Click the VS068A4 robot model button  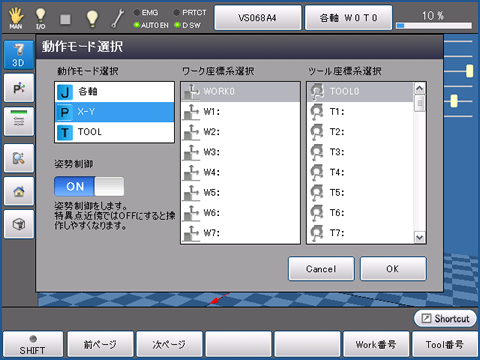point(258,18)
